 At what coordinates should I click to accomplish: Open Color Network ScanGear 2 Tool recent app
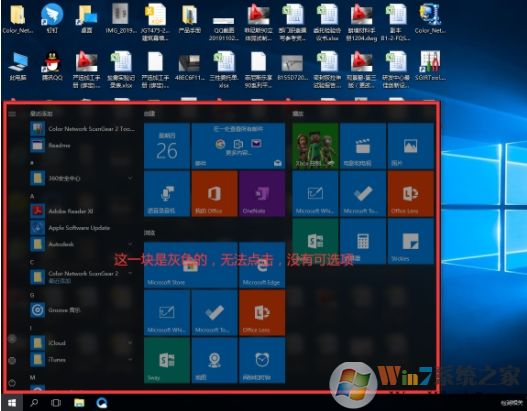[84, 129]
